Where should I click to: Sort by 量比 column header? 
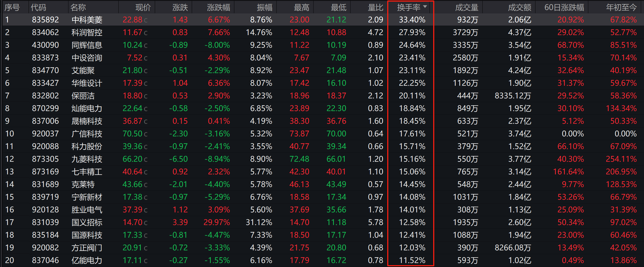click(375, 7)
